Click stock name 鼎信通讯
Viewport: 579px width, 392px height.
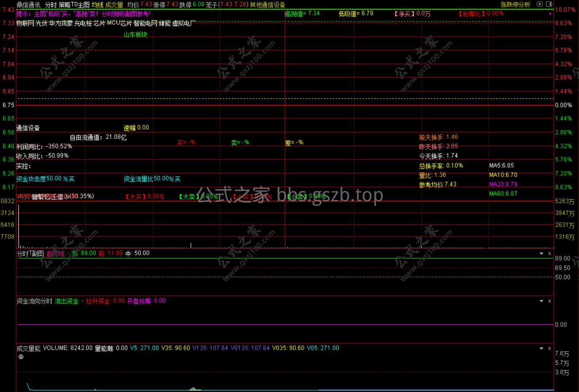point(28,5)
